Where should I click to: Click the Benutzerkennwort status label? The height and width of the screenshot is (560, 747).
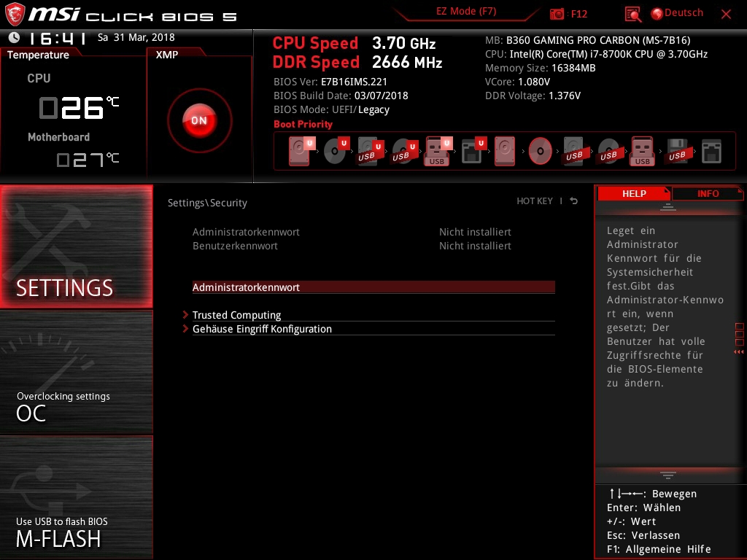pos(235,246)
